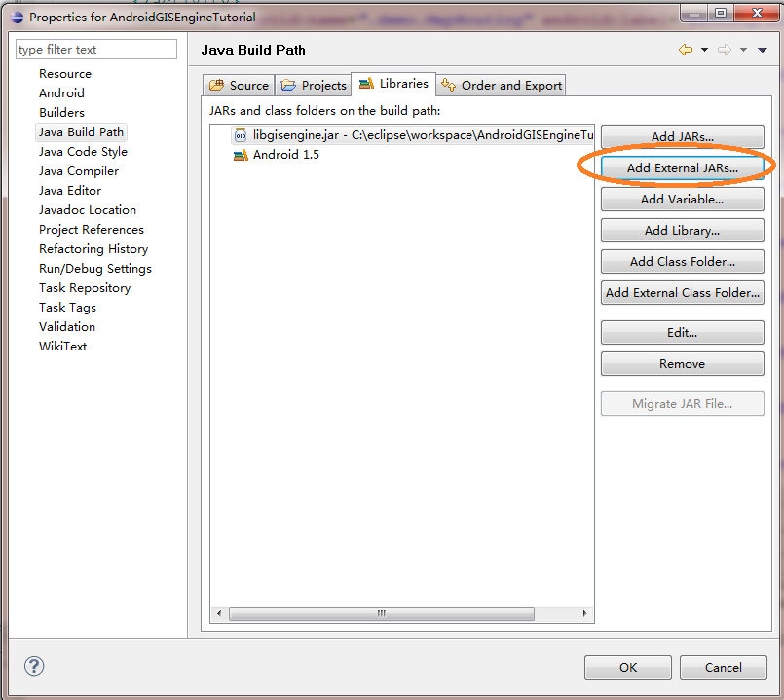Select Builders in the properties tree
The width and height of the screenshot is (784, 700).
tap(61, 113)
